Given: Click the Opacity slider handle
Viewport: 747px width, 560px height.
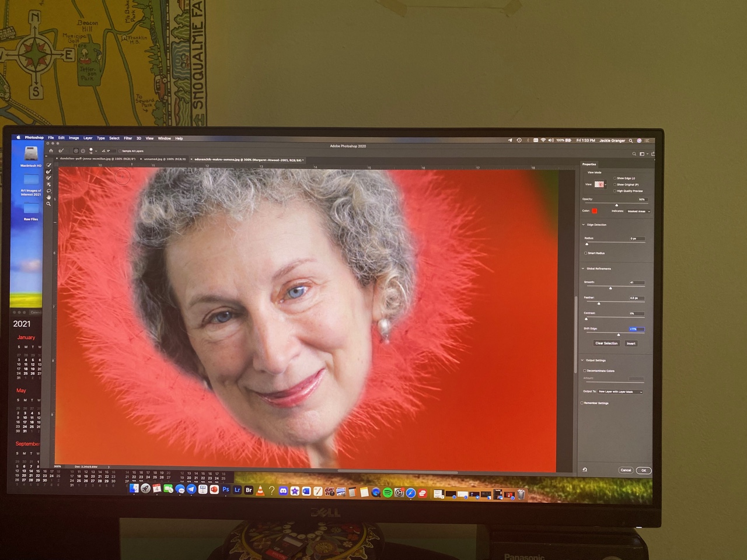Looking at the screenshot, I should (616, 205).
